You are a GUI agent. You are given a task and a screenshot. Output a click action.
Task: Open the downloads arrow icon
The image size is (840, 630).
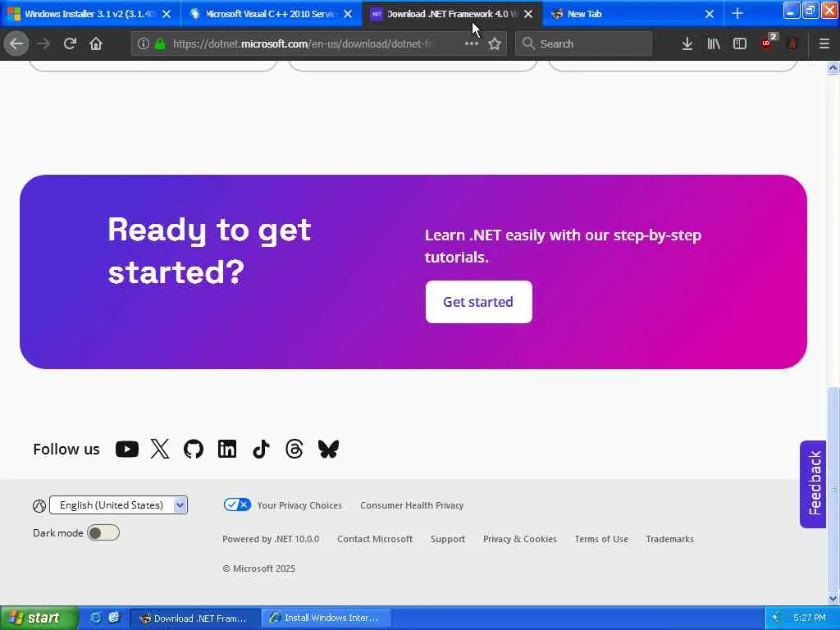(x=687, y=44)
